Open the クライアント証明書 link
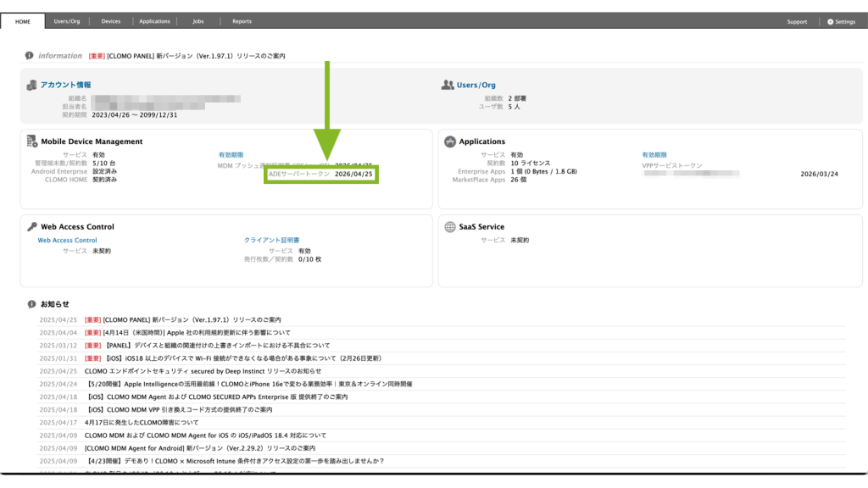This screenshot has width=868, height=488. pos(271,241)
